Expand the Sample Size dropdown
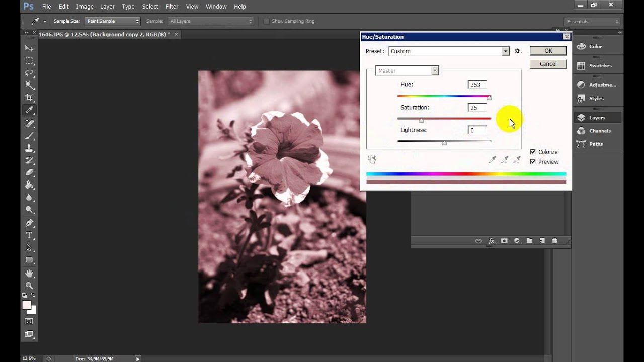This screenshot has width=644, height=362. click(x=112, y=21)
